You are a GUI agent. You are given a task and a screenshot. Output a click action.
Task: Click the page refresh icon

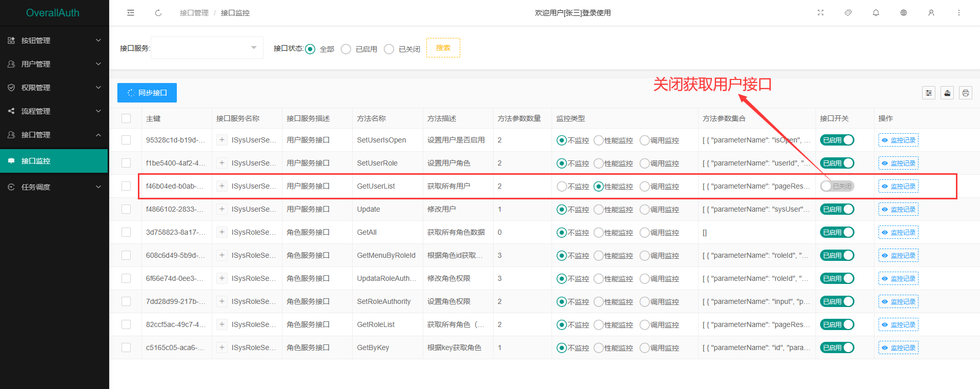pos(158,13)
